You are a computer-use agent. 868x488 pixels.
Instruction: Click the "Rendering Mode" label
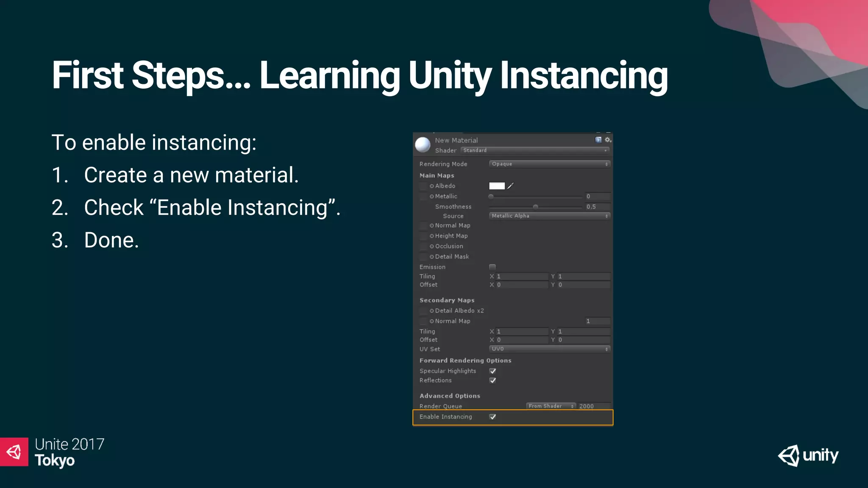coord(443,164)
